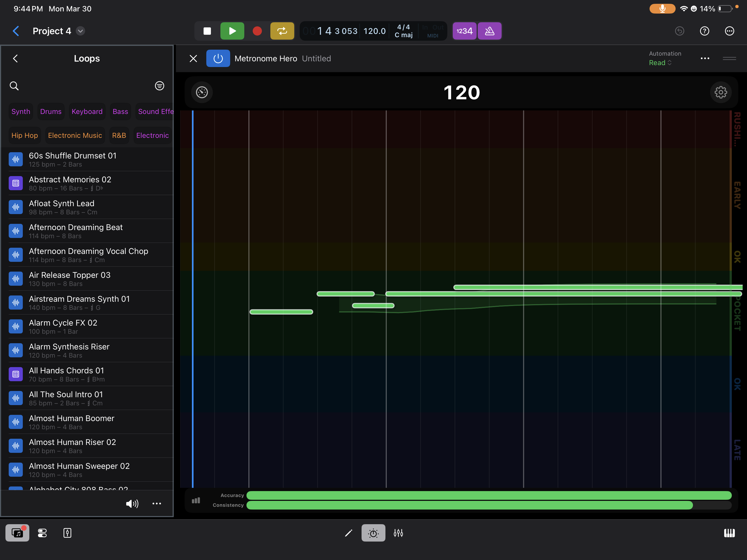
Task: Select the pencil editing tool
Action: (348, 533)
